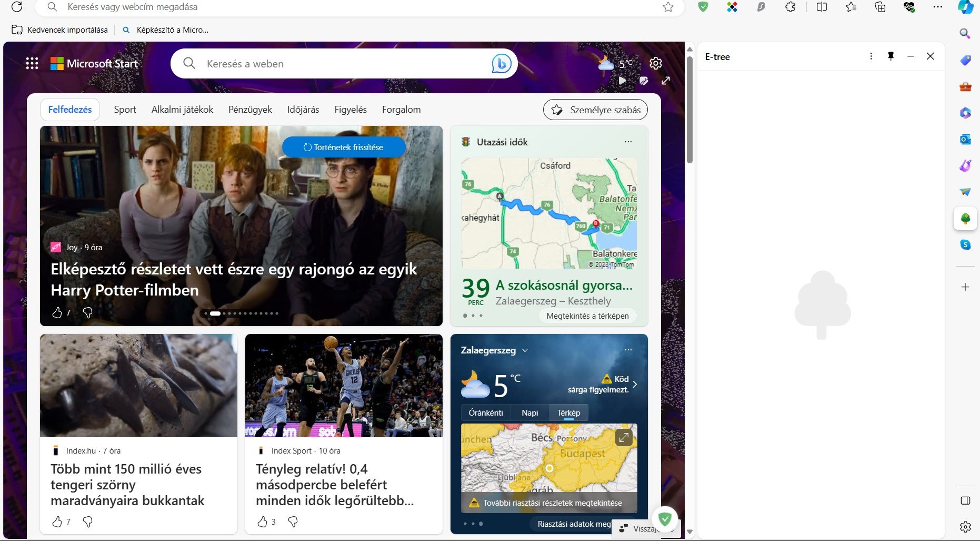Open the Outlook sidebar app
The height and width of the screenshot is (541, 980).
pyautogui.click(x=965, y=139)
